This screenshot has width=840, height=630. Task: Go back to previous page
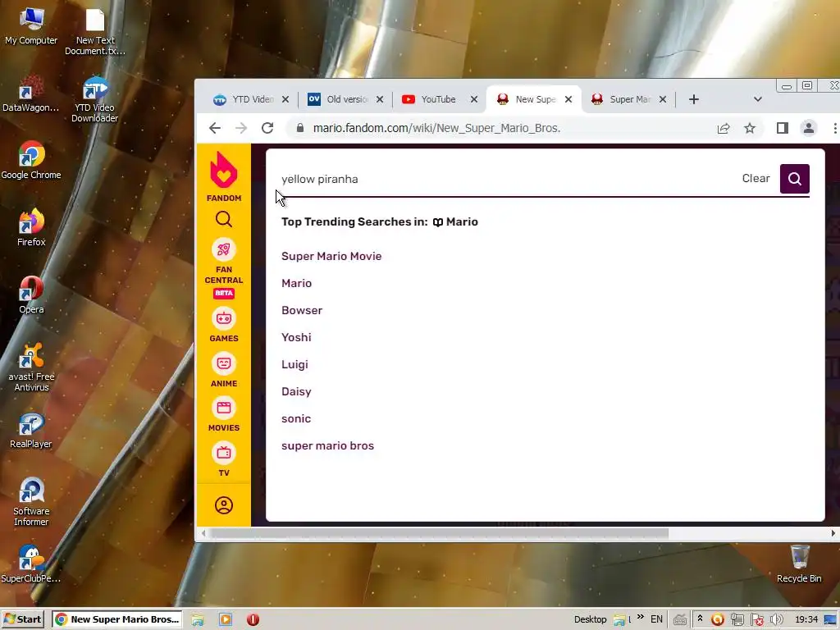pyautogui.click(x=215, y=128)
